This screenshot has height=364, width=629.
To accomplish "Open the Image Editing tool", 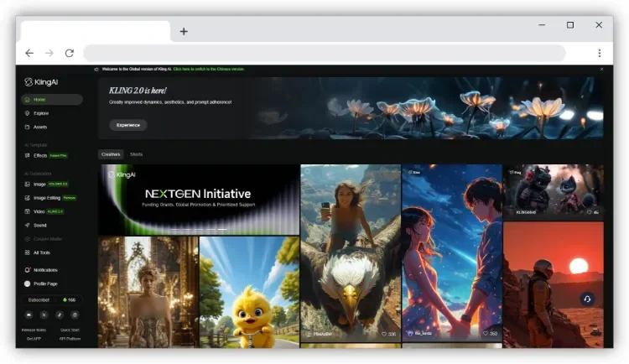I will 46,198.
